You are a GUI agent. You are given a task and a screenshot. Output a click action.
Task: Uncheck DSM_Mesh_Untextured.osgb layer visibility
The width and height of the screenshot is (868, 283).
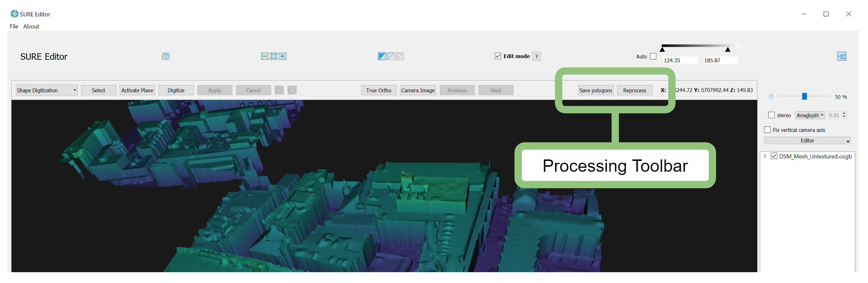pos(774,156)
